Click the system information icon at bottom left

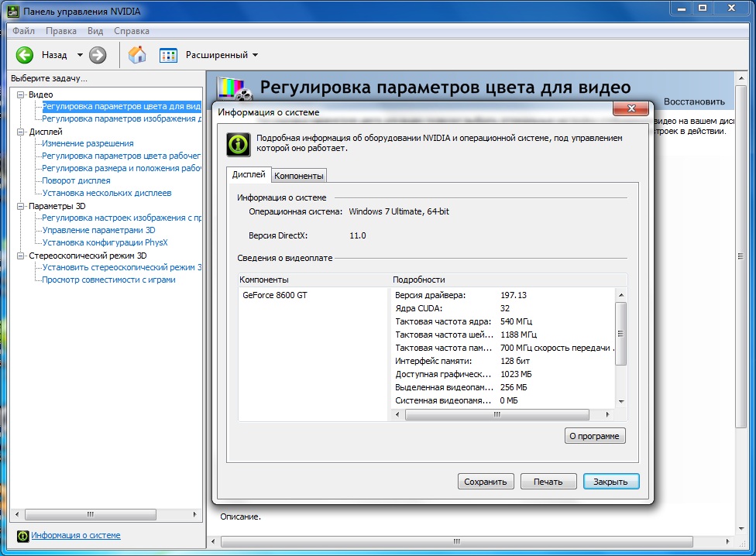tap(22, 536)
